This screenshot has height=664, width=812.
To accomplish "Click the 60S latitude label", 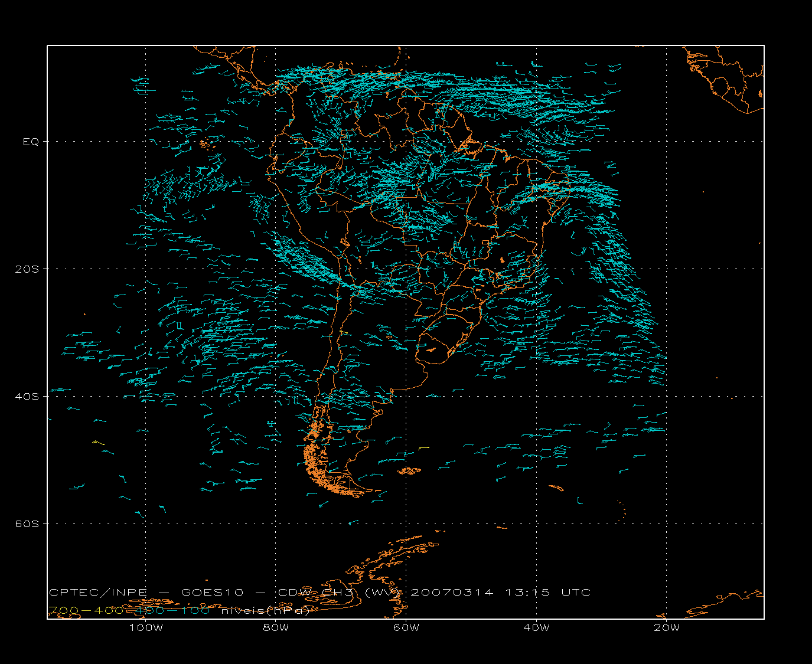I will pyautogui.click(x=27, y=524).
